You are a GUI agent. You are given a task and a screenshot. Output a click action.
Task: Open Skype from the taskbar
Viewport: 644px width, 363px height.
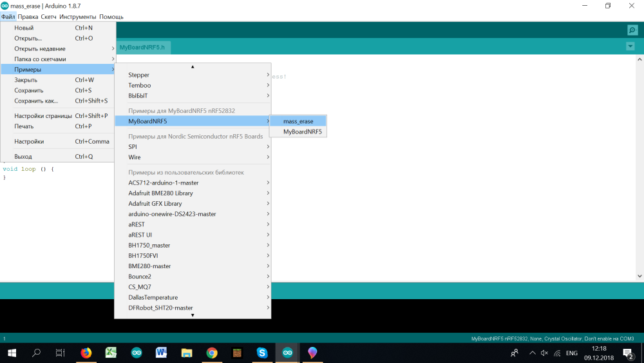(262, 353)
